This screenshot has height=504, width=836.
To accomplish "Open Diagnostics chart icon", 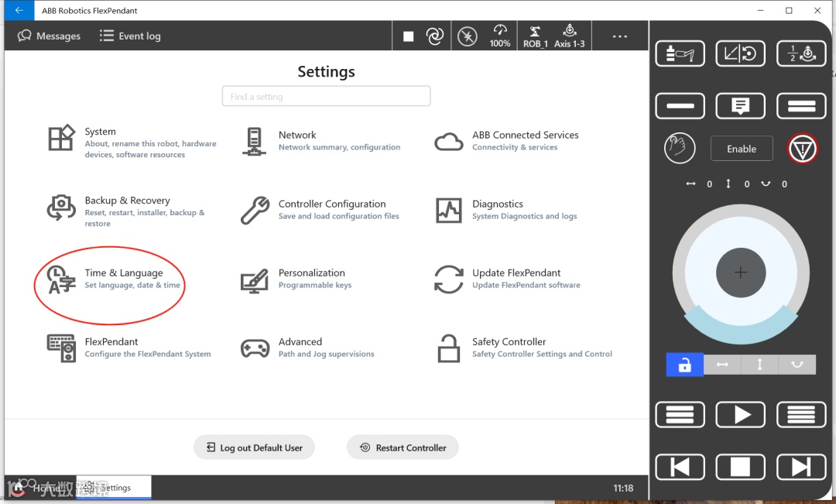I will pos(448,210).
